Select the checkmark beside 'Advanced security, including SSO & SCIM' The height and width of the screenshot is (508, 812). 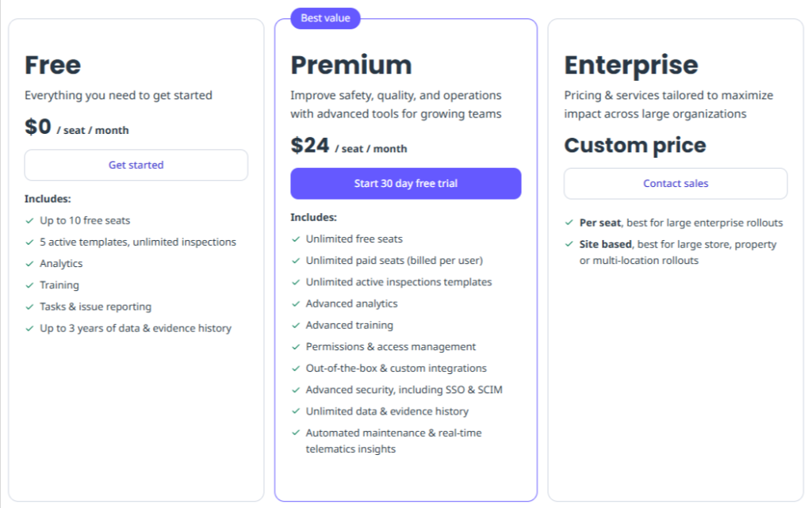point(295,389)
